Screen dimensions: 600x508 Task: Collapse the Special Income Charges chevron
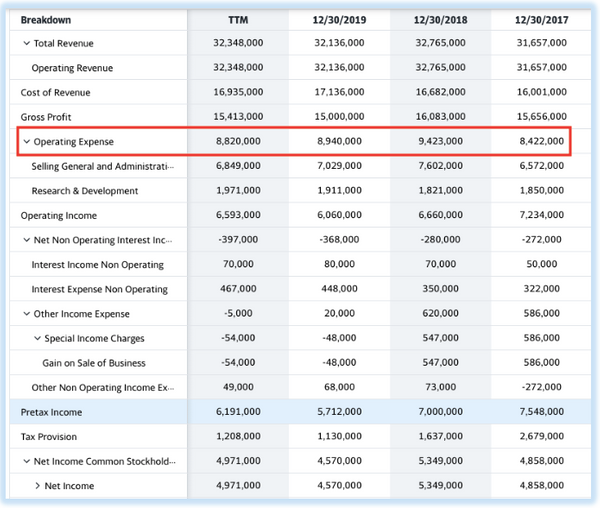pos(37,338)
